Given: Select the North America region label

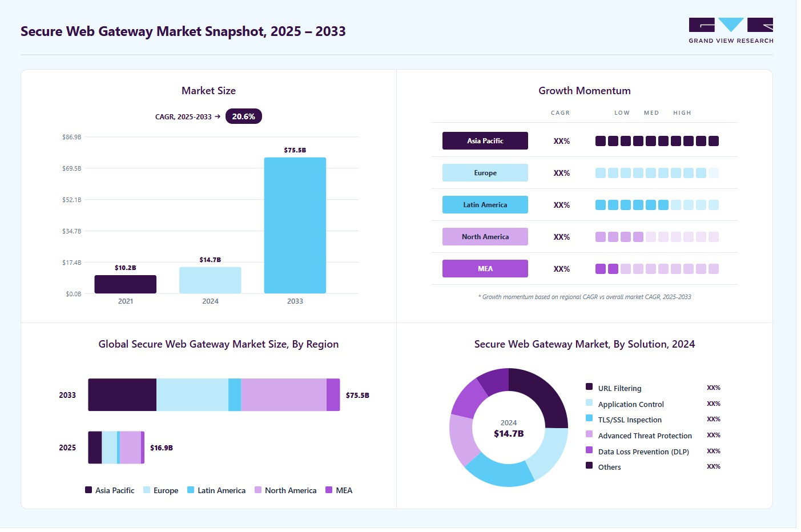Looking at the screenshot, I should click(485, 237).
